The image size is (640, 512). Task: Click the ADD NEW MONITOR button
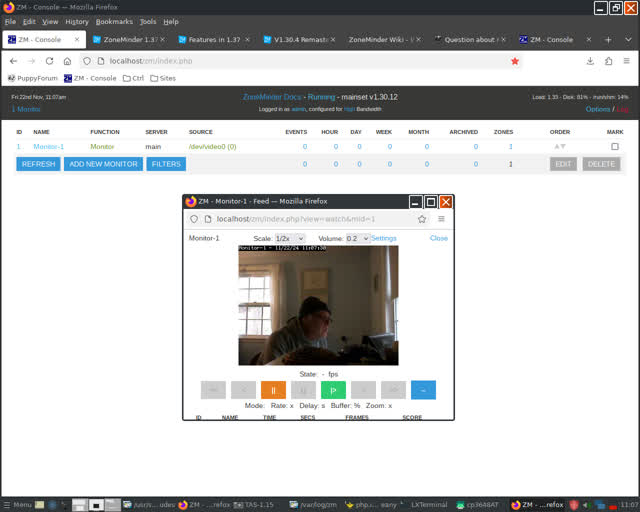click(103, 164)
